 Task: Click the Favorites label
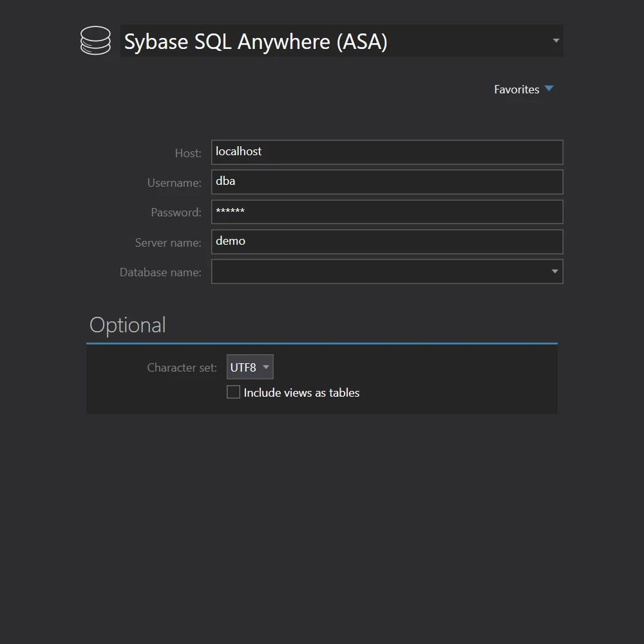coord(516,89)
